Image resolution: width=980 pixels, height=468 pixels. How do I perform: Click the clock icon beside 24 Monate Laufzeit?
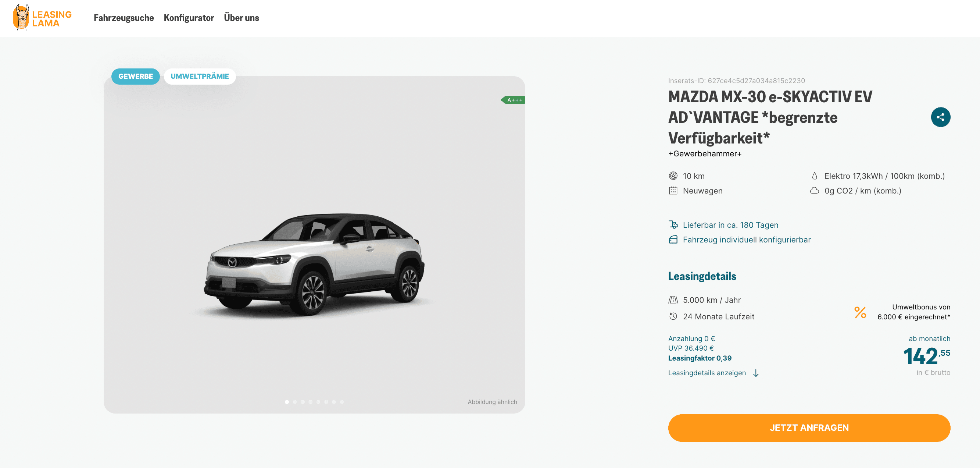673,316
